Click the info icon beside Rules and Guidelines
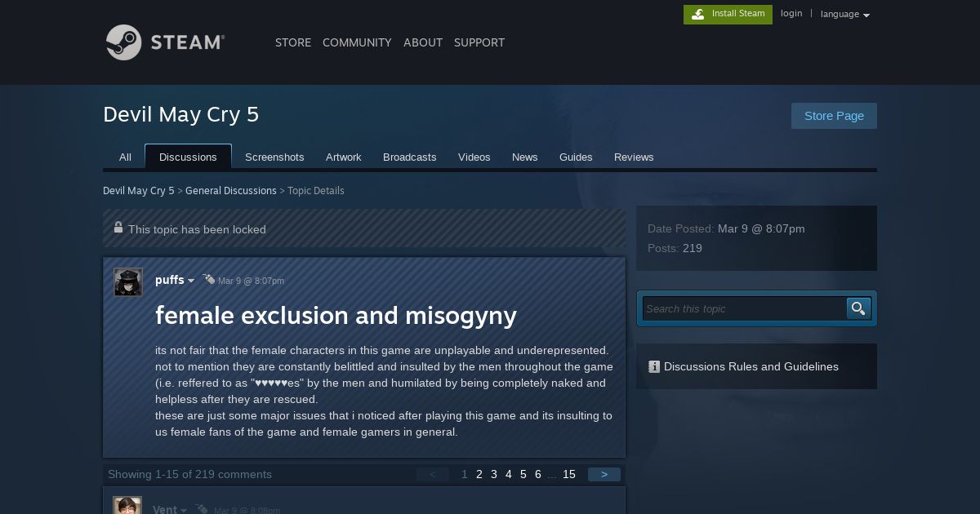 coord(653,367)
